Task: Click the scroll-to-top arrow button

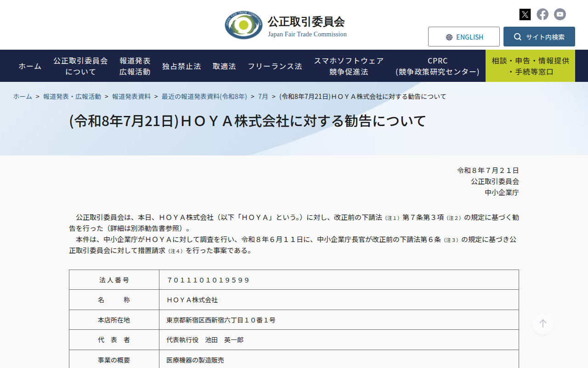Action: pos(543,323)
